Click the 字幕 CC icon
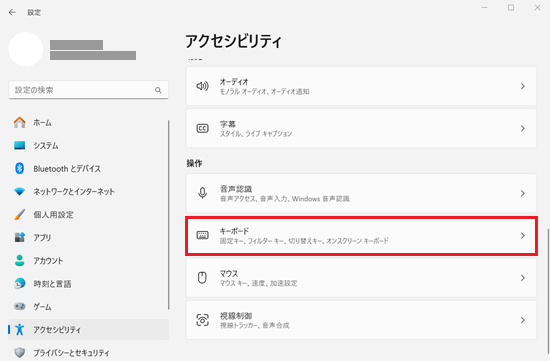 click(202, 128)
